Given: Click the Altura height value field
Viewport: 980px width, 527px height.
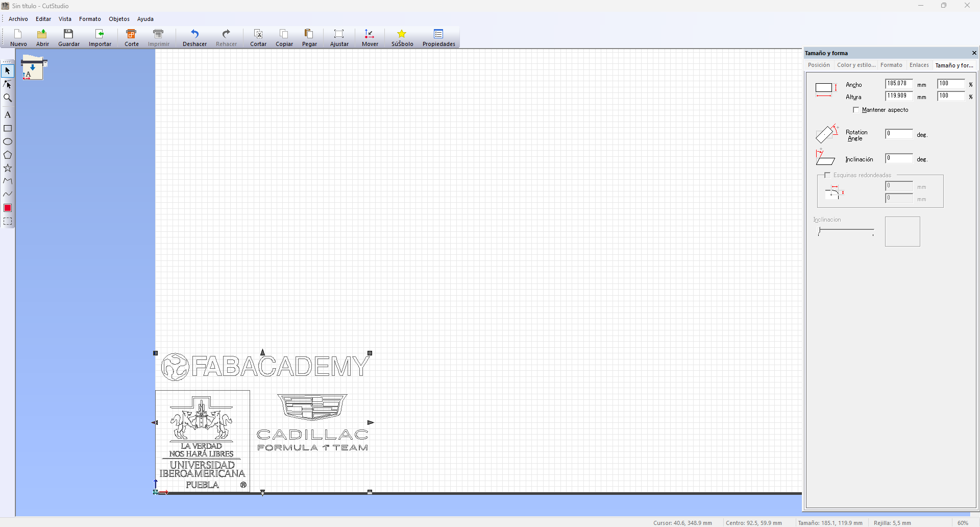Looking at the screenshot, I should tap(899, 96).
